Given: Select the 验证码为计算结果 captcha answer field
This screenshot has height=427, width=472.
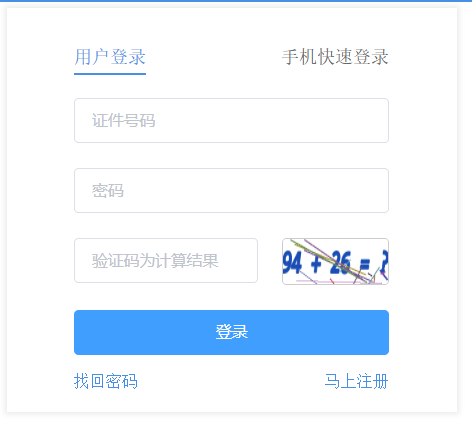Looking at the screenshot, I should [166, 260].
